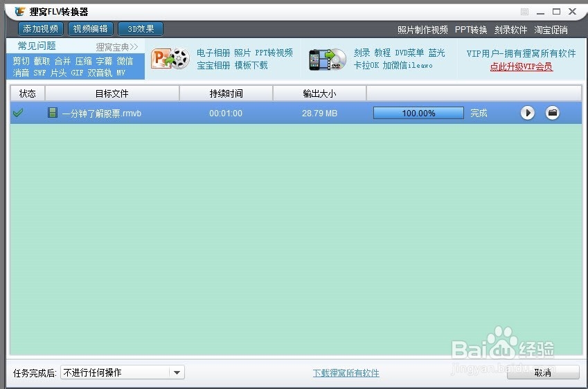Image resolution: width=588 pixels, height=389 pixels.
Task: Click the 狸窝 app logo icon
Action: point(20,12)
